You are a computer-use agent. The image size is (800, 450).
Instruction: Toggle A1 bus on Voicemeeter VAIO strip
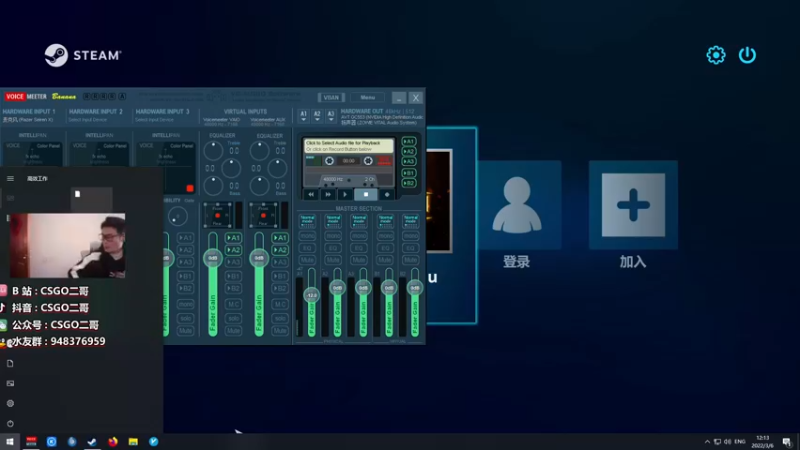(x=233, y=238)
